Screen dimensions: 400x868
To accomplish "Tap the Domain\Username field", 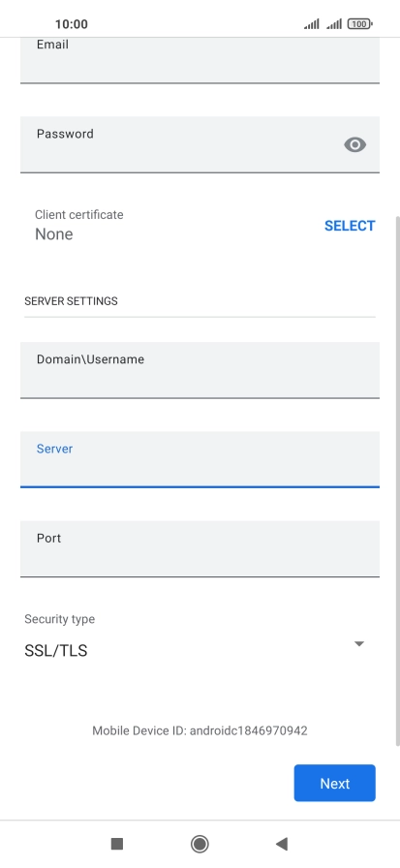I will coord(200,370).
